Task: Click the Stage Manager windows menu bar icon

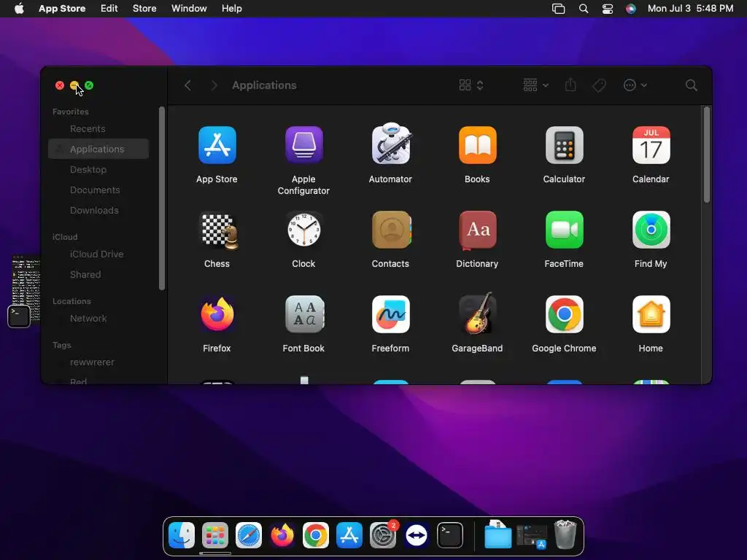Action: [x=558, y=9]
